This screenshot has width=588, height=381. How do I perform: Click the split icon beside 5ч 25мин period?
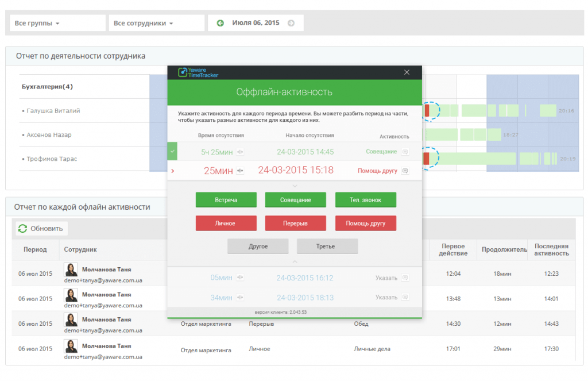click(x=240, y=152)
